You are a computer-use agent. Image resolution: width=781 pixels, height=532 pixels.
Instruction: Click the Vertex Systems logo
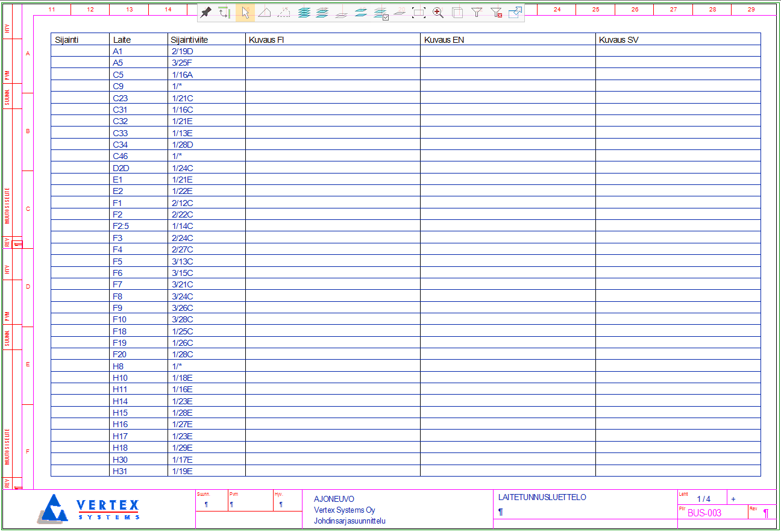coord(89,509)
